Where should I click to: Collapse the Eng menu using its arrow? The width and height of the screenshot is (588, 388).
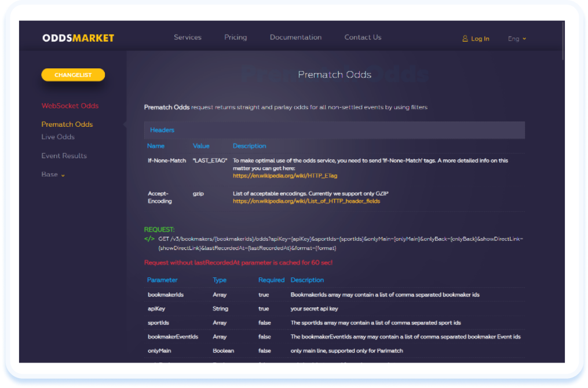coord(525,38)
